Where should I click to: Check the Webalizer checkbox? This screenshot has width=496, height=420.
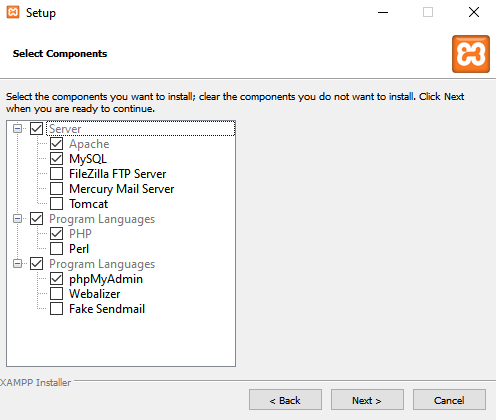pyautogui.click(x=56, y=294)
